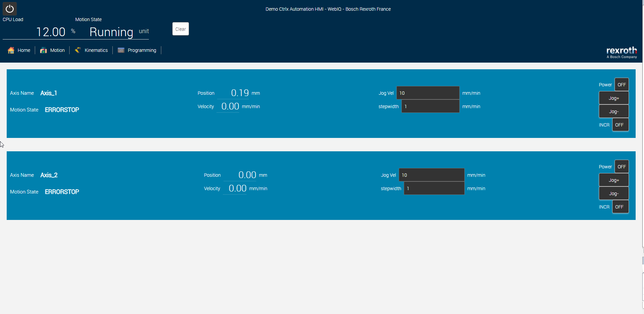Click the Axis_1 Jog Vel input field
This screenshot has height=314, width=644.
click(x=428, y=93)
